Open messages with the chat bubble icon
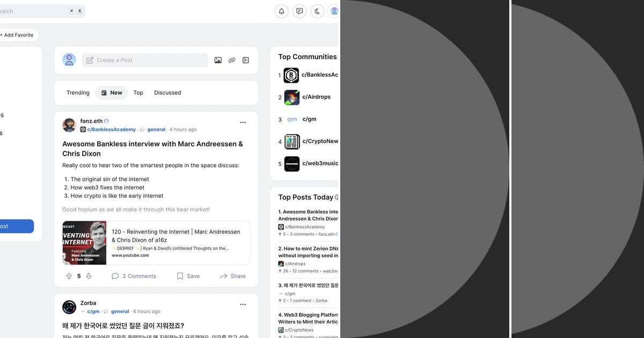644x338 pixels. pos(299,11)
